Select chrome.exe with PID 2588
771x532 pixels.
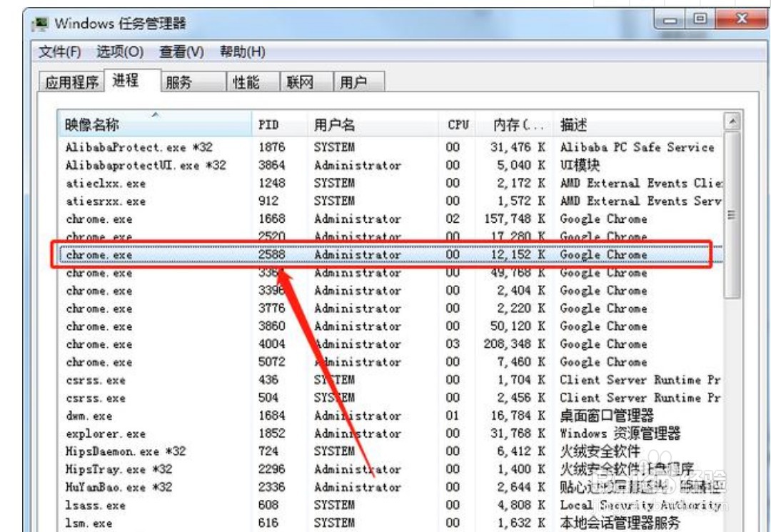(390, 255)
